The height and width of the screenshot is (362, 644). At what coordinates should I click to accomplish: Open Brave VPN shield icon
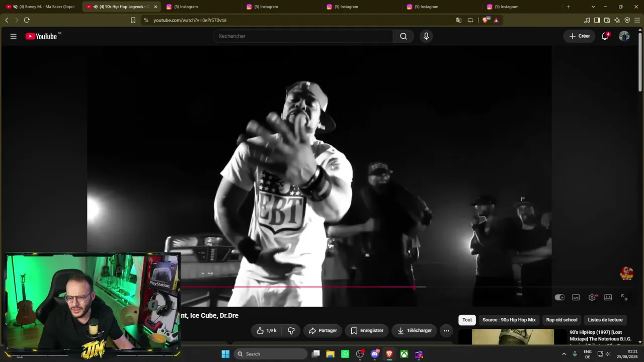click(627, 20)
